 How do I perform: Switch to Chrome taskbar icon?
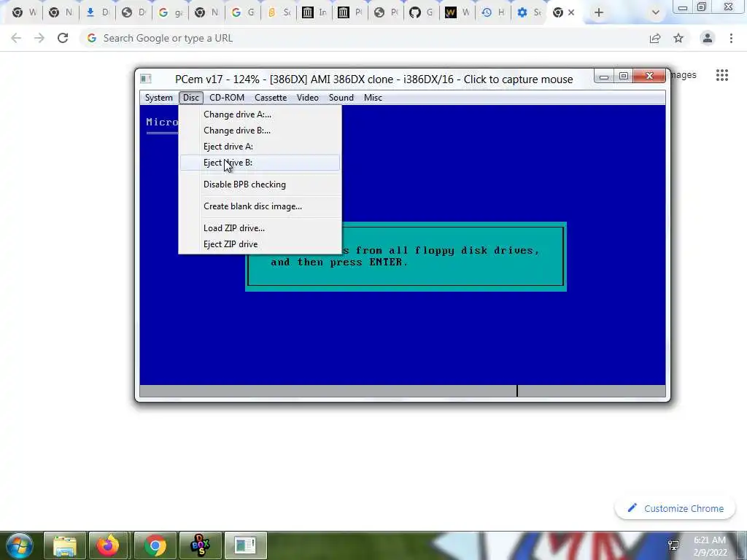point(155,545)
